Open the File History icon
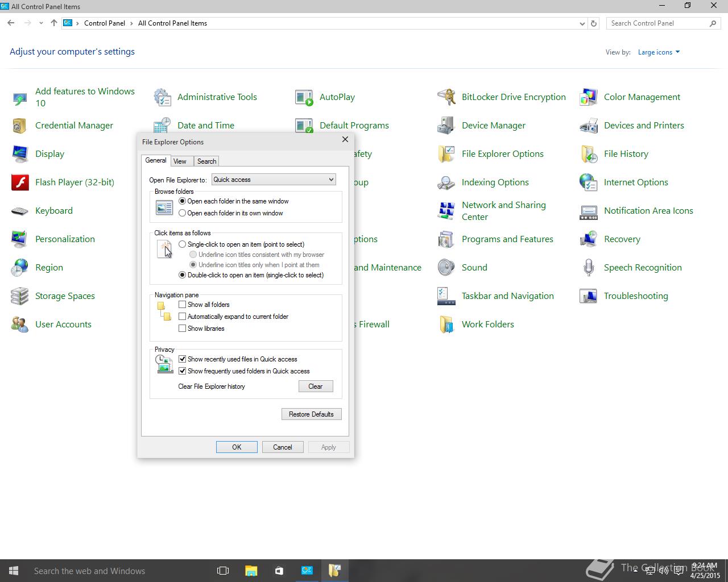 point(589,154)
